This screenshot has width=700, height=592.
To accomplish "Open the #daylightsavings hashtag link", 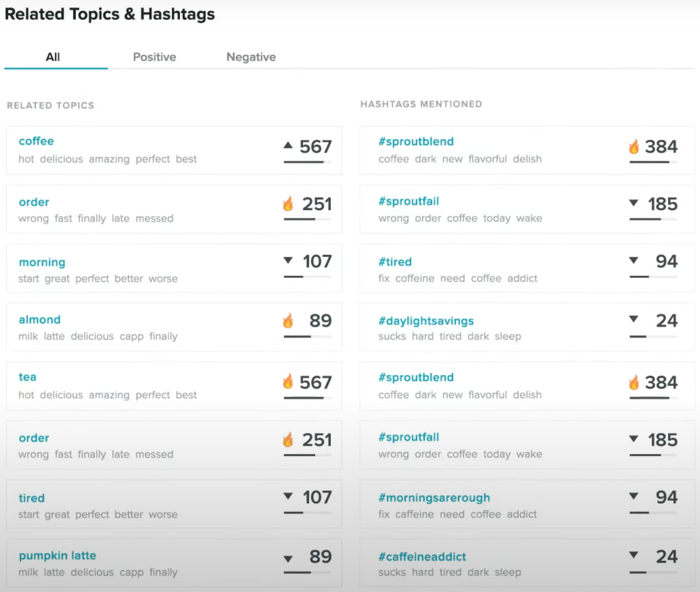I will click(x=425, y=321).
